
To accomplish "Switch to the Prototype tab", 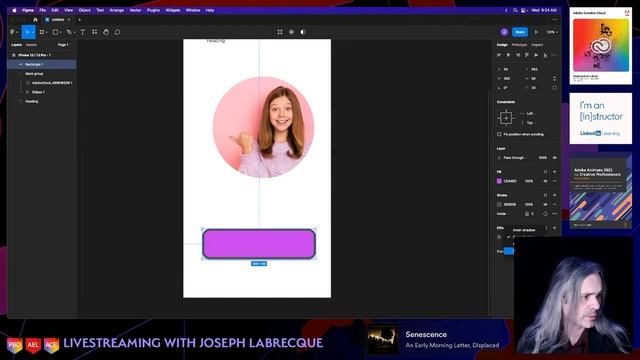I will 519,45.
